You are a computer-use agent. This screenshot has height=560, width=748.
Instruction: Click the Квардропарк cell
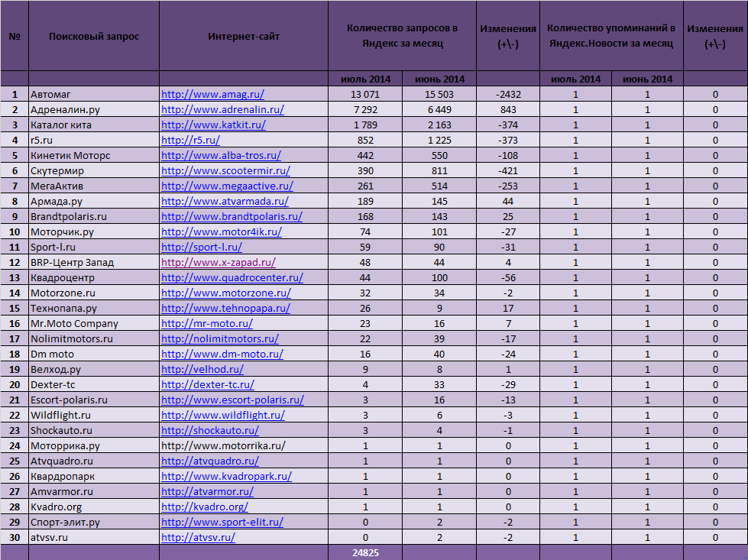pyautogui.click(x=94, y=476)
